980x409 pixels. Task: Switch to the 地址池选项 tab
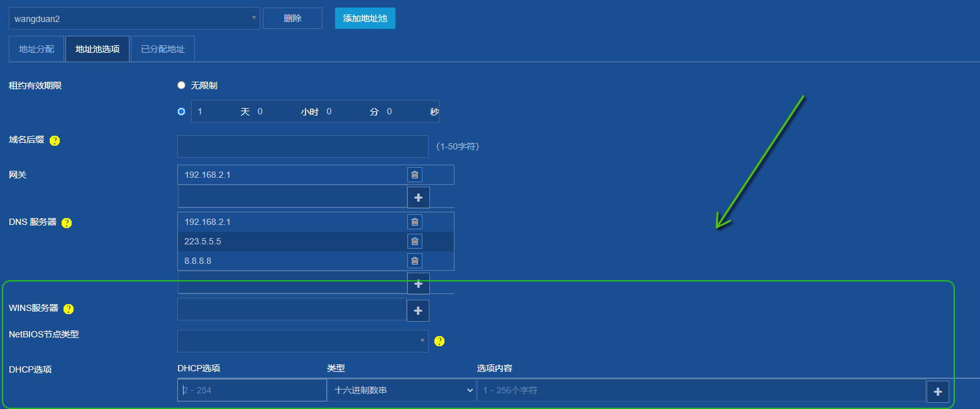(x=97, y=49)
